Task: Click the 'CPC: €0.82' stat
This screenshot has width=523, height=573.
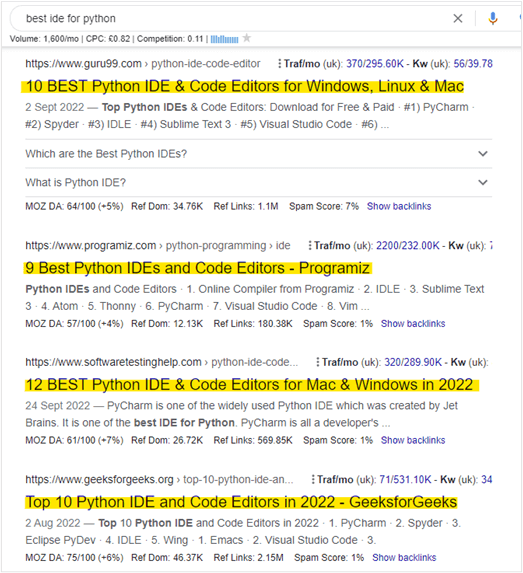Action: click(108, 39)
